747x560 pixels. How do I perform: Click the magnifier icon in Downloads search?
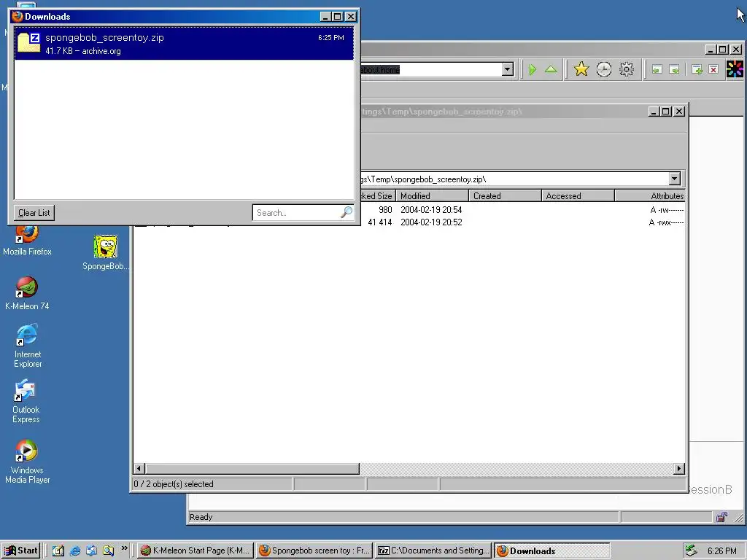pyautogui.click(x=347, y=212)
